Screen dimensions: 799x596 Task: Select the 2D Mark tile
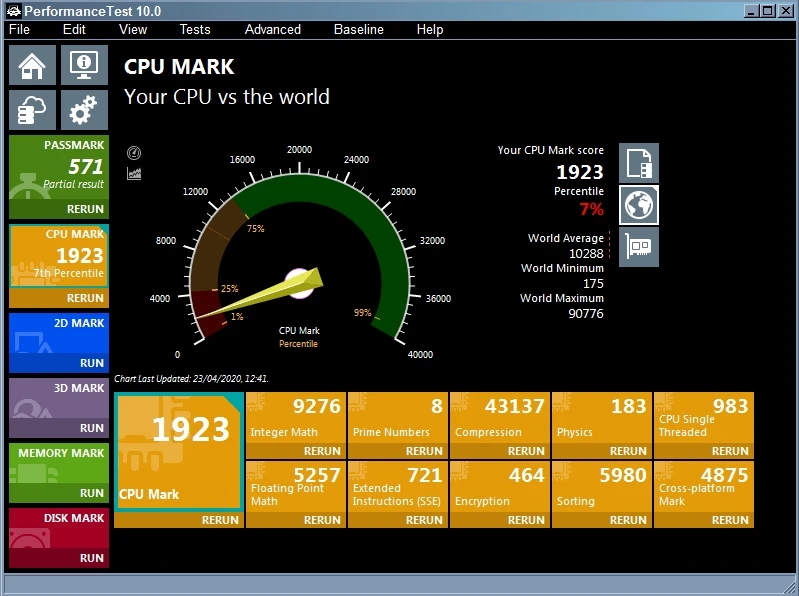(59, 333)
